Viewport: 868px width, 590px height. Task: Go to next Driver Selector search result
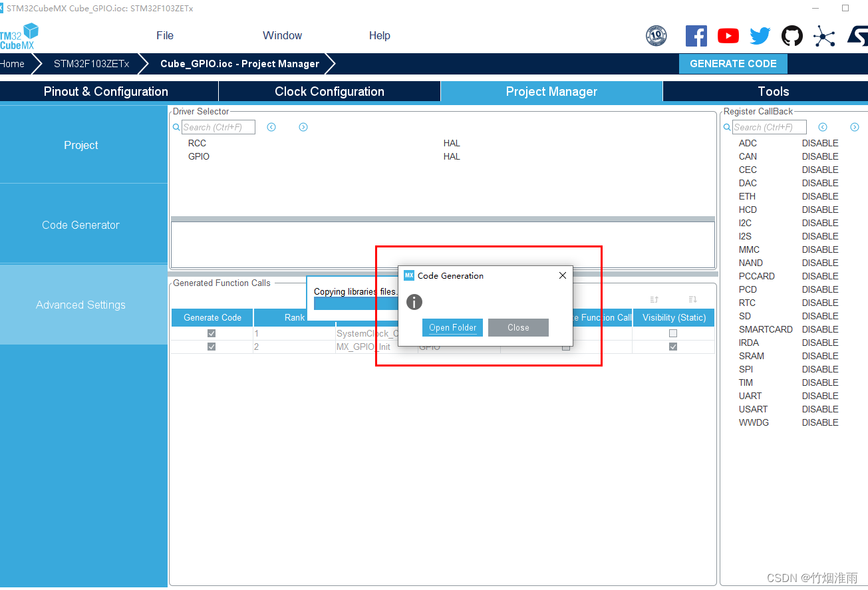coord(303,127)
